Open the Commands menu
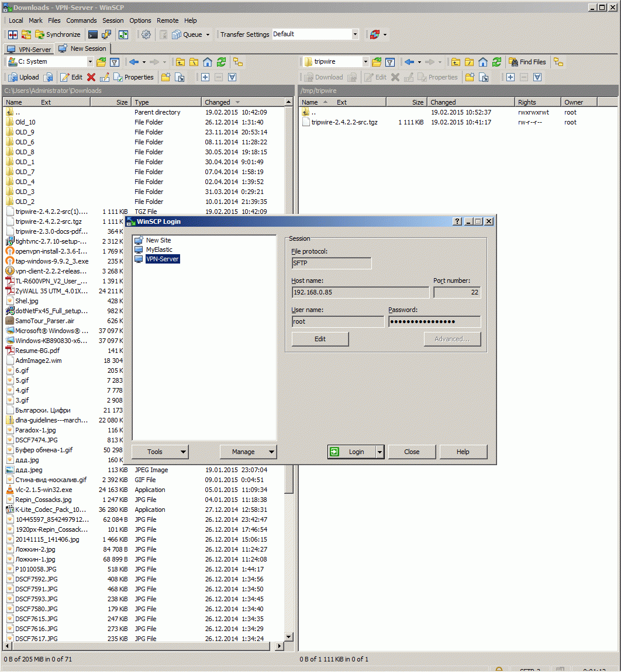The image size is (621, 672). point(81,20)
